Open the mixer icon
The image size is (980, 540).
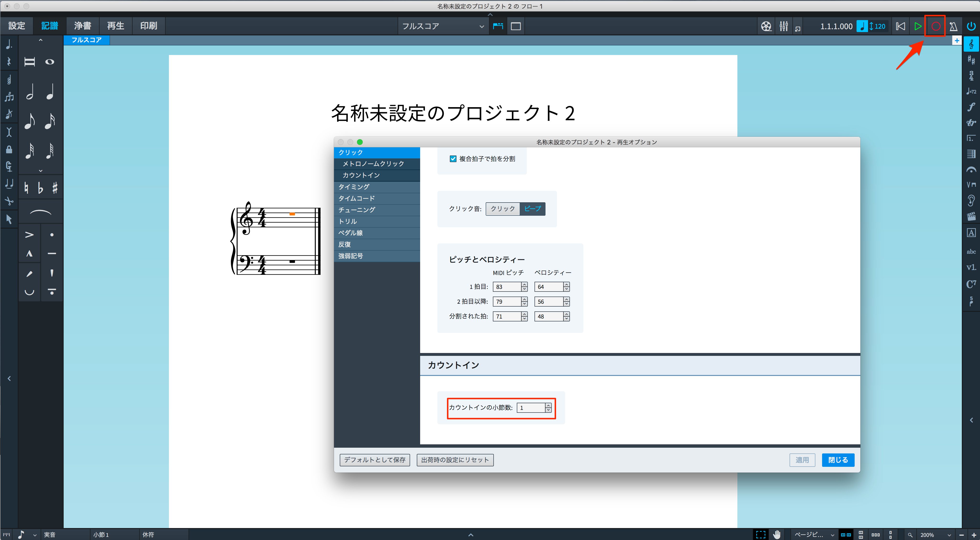pos(783,26)
